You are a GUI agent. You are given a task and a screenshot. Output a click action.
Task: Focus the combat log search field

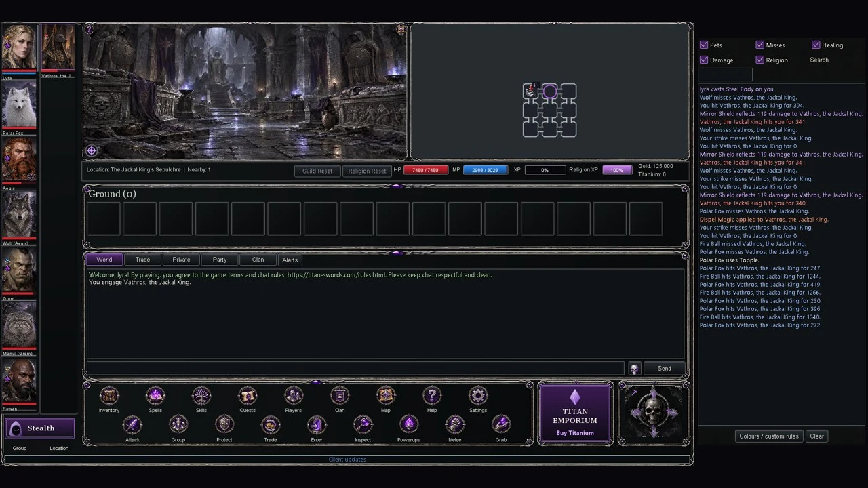(726, 75)
